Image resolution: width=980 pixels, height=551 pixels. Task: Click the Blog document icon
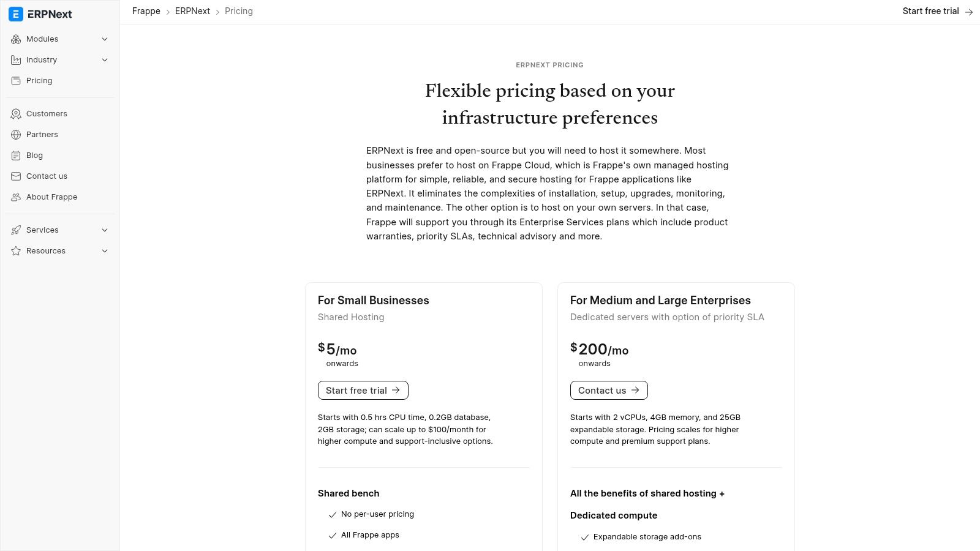coord(16,156)
